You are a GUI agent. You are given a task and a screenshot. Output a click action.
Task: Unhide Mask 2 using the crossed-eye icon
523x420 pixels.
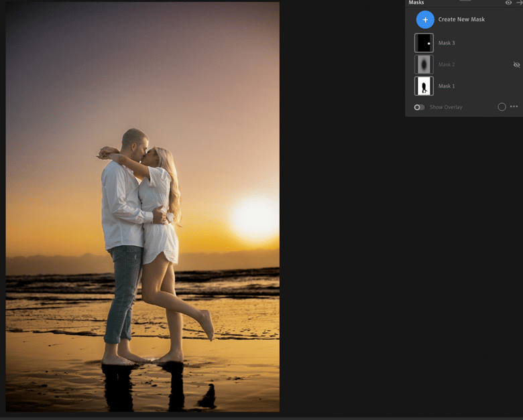coord(516,65)
